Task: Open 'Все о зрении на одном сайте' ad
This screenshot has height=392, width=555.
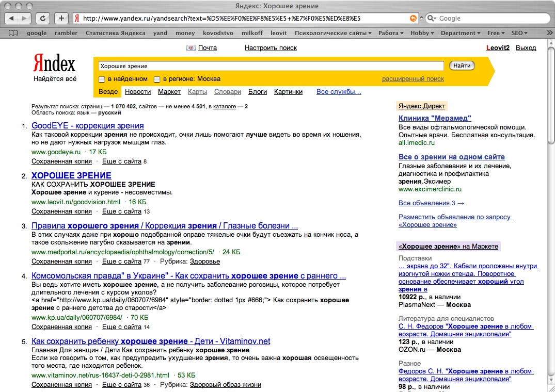Action: [452, 157]
